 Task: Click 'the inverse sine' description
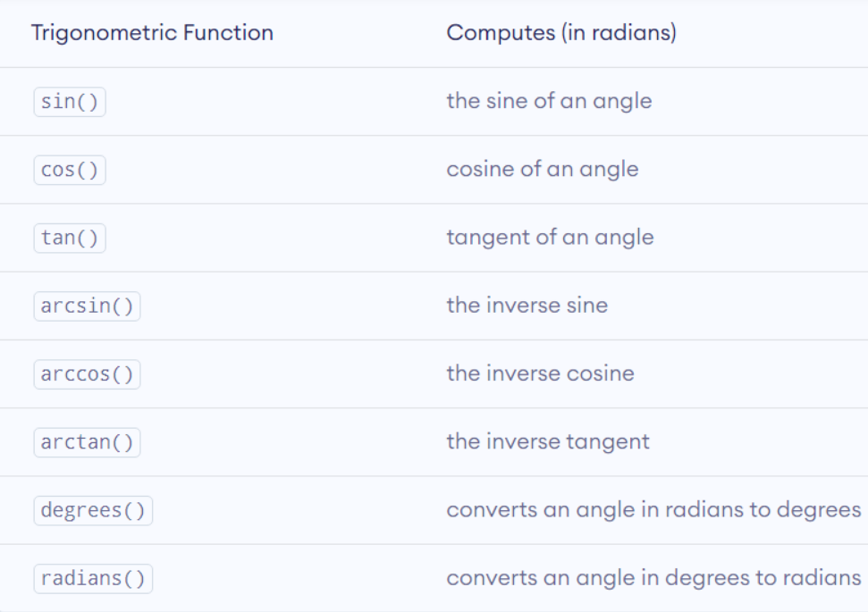pyautogui.click(x=527, y=305)
